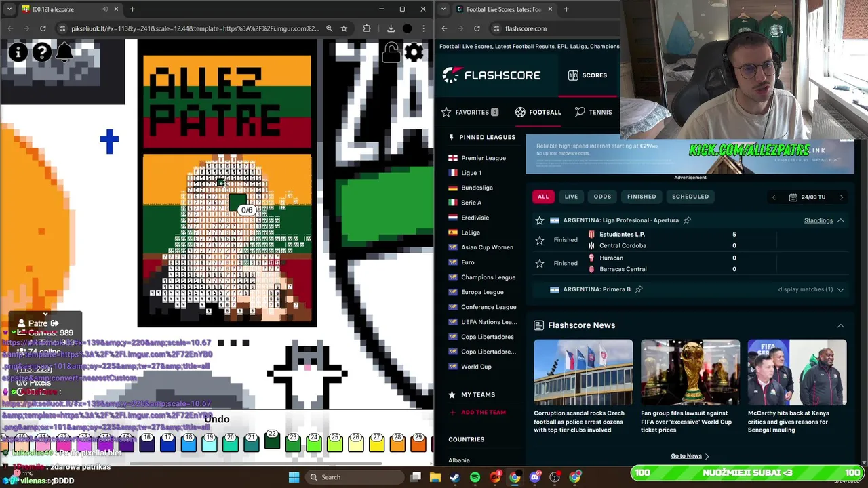Viewport: 868px width, 488px height.
Task: Pin the Argentina Primera B league
Action: tap(639, 289)
